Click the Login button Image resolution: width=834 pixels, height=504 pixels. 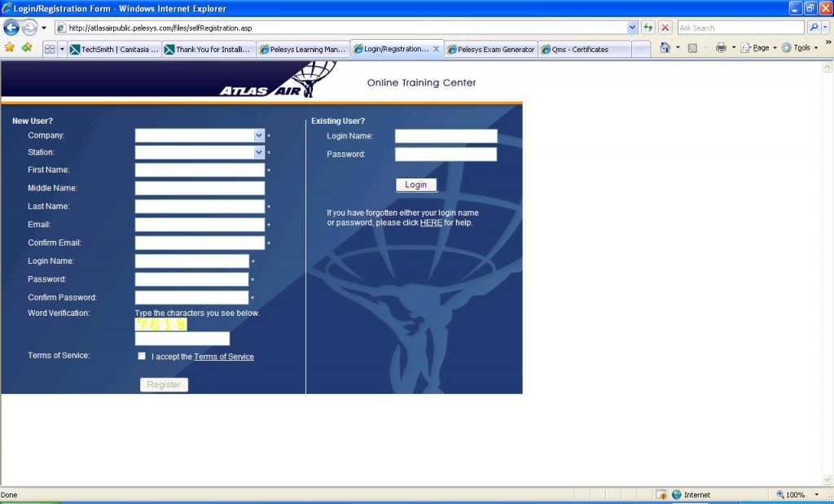pyautogui.click(x=416, y=185)
